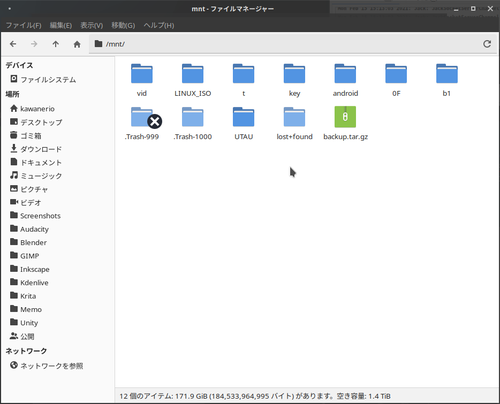Select the vid folder icon
This screenshot has height=404, width=500.
coord(142,73)
